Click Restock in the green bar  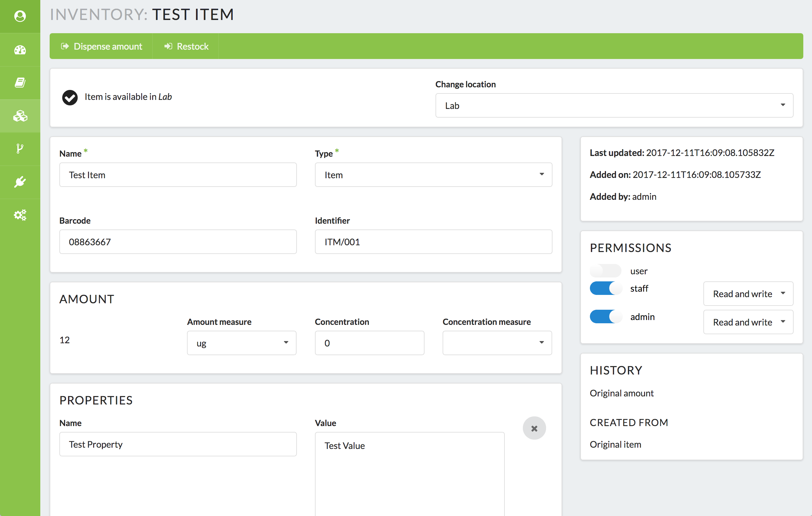[186, 46]
